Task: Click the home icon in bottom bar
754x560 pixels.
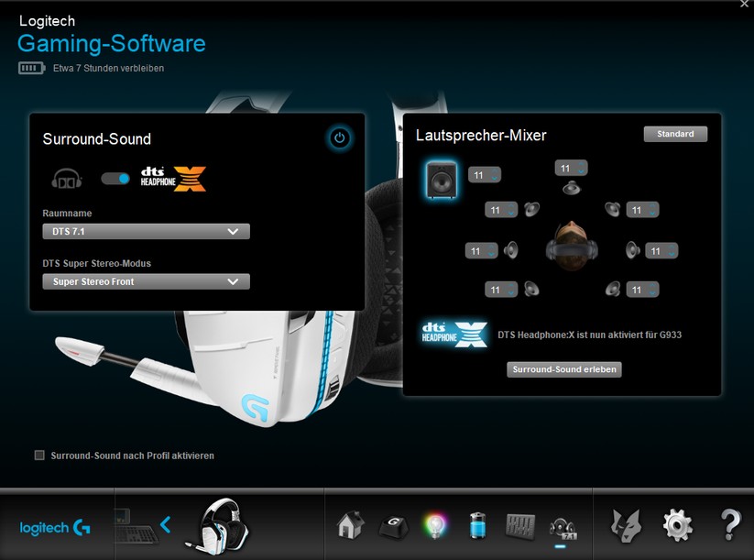Action: [x=351, y=525]
